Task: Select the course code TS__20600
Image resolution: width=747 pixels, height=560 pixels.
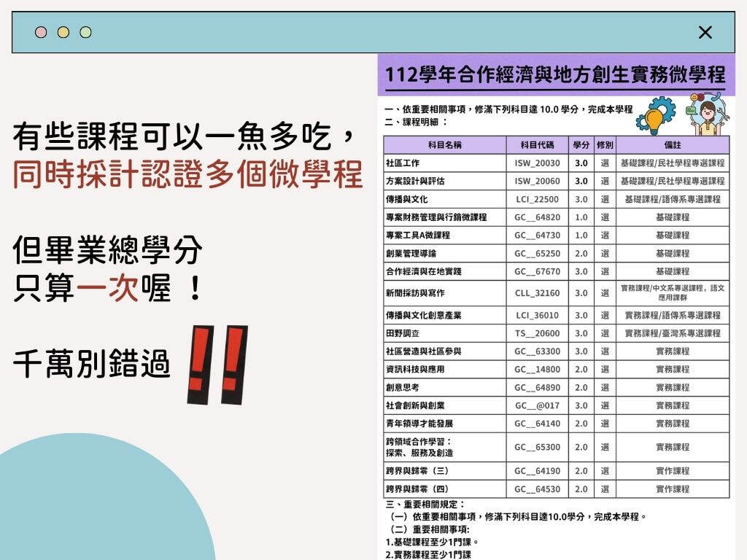Action: 537,334
